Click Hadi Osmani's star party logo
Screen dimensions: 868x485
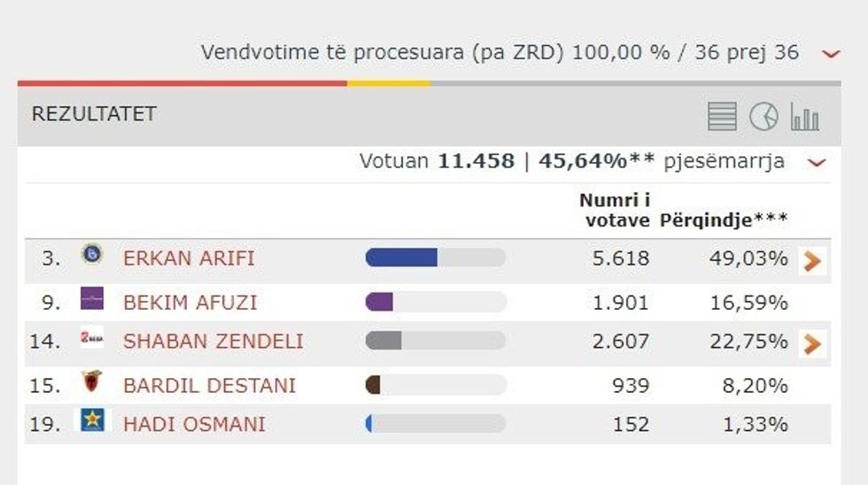click(x=92, y=420)
